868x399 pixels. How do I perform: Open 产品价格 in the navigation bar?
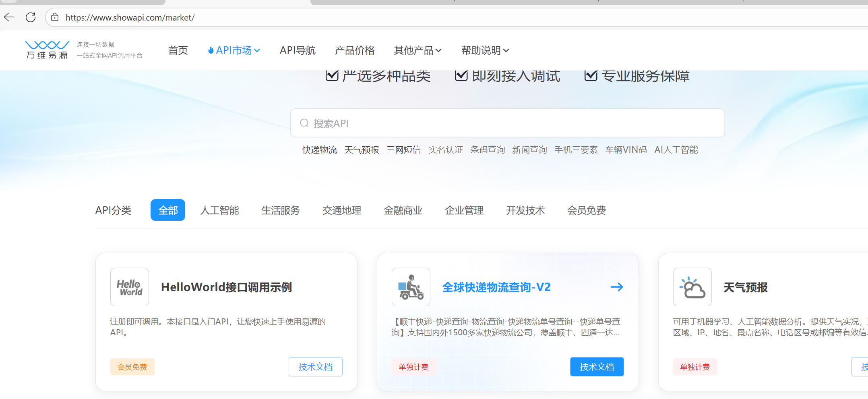[x=355, y=50]
